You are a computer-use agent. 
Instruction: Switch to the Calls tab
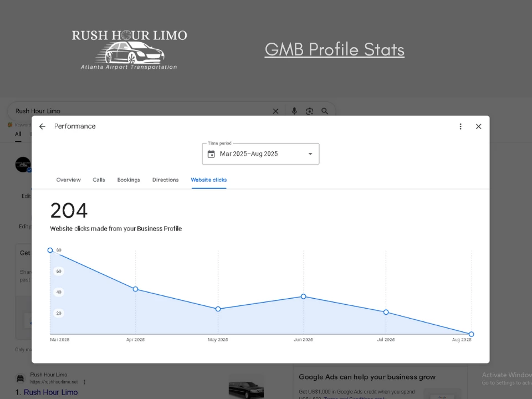click(x=99, y=180)
